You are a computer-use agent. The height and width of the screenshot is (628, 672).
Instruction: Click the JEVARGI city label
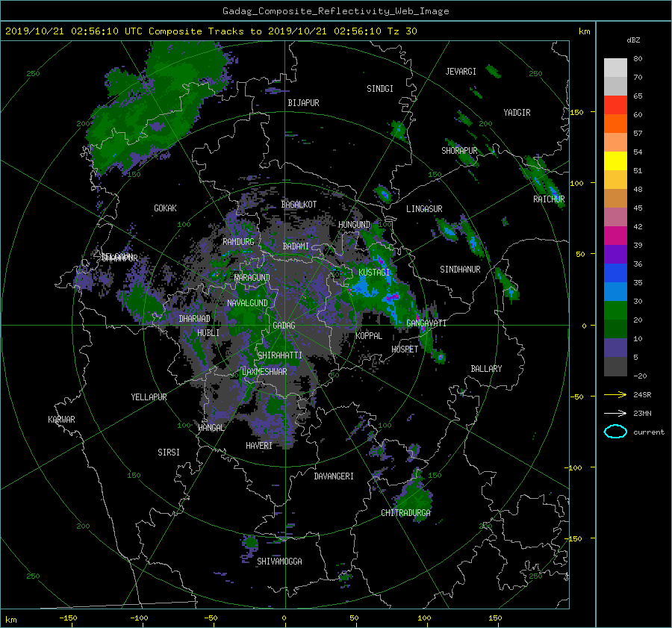pos(461,72)
